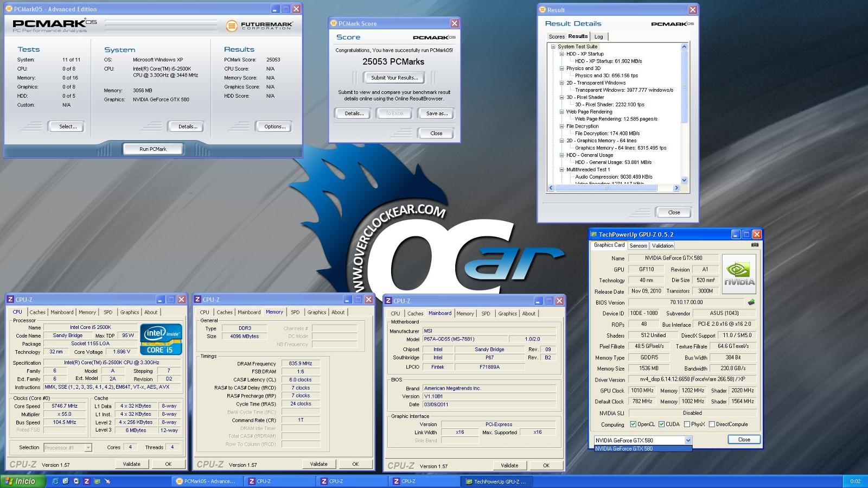Collapse the System Test Suite tree node
This screenshot has height=488, width=868.
(553, 47)
